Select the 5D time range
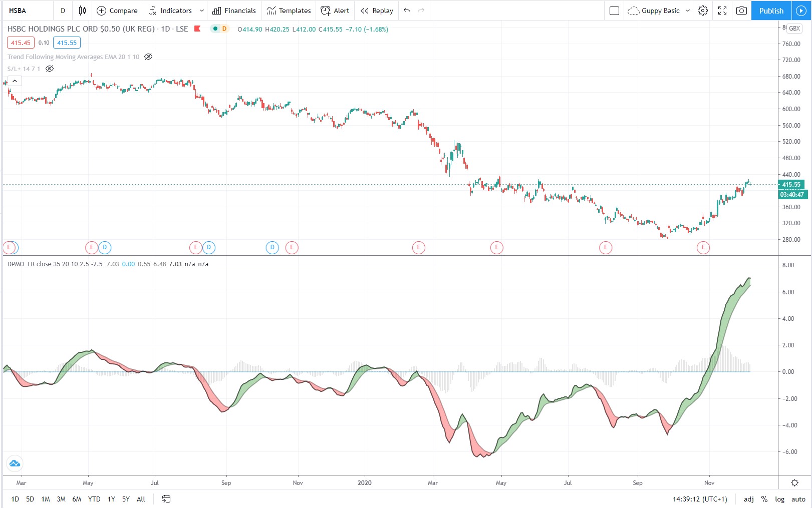The height and width of the screenshot is (508, 812). pyautogui.click(x=30, y=499)
